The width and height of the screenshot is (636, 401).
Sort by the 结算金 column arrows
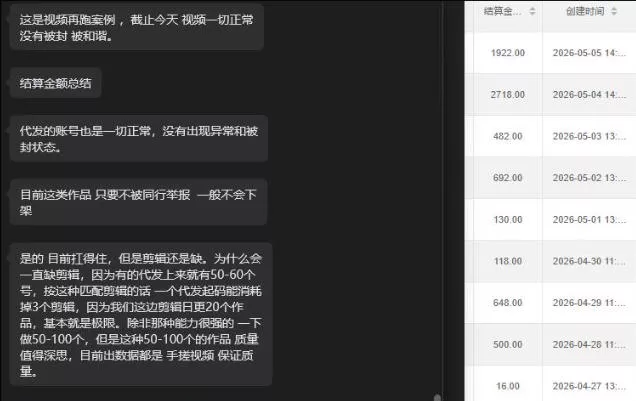533,11
